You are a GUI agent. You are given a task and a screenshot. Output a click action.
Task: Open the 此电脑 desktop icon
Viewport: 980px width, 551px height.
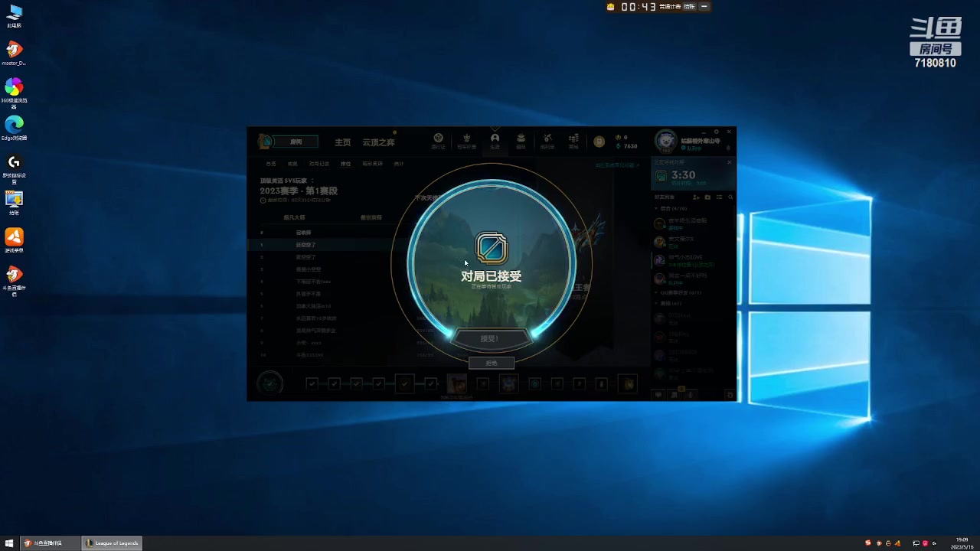click(x=14, y=16)
